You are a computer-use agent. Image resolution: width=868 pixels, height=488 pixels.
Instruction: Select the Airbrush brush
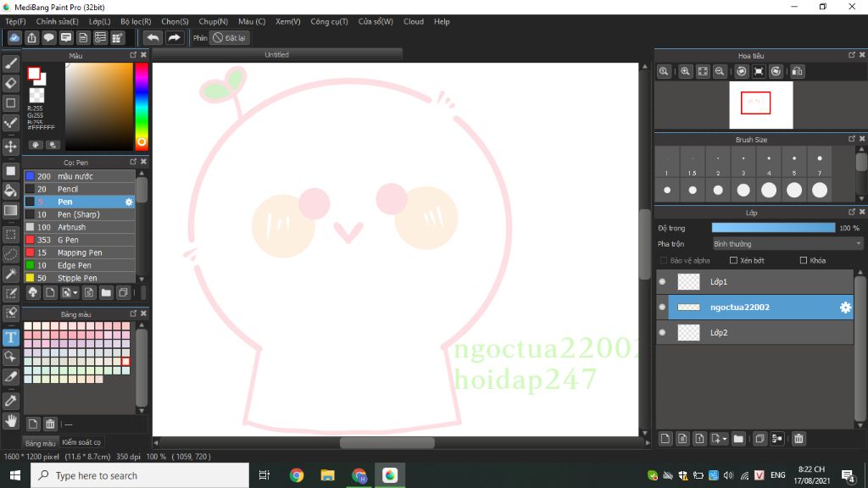tap(79, 227)
